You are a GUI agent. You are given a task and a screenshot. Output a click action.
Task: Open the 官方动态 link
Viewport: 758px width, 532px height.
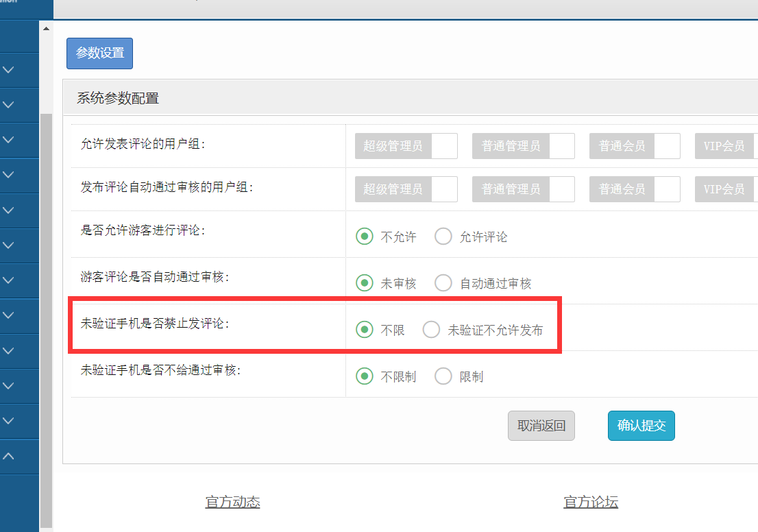coord(232,502)
